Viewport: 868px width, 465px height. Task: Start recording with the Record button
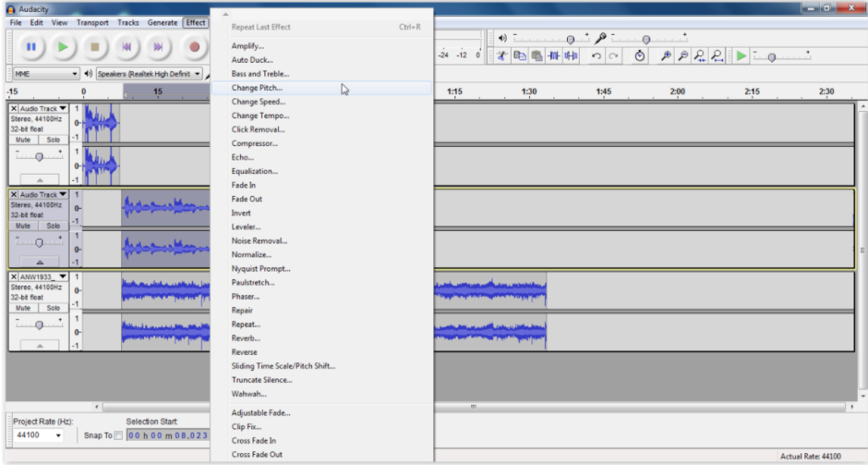(x=194, y=48)
